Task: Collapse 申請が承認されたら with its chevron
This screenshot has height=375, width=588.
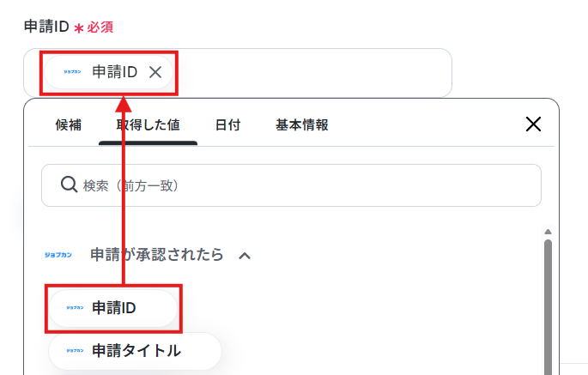Action: [245, 256]
